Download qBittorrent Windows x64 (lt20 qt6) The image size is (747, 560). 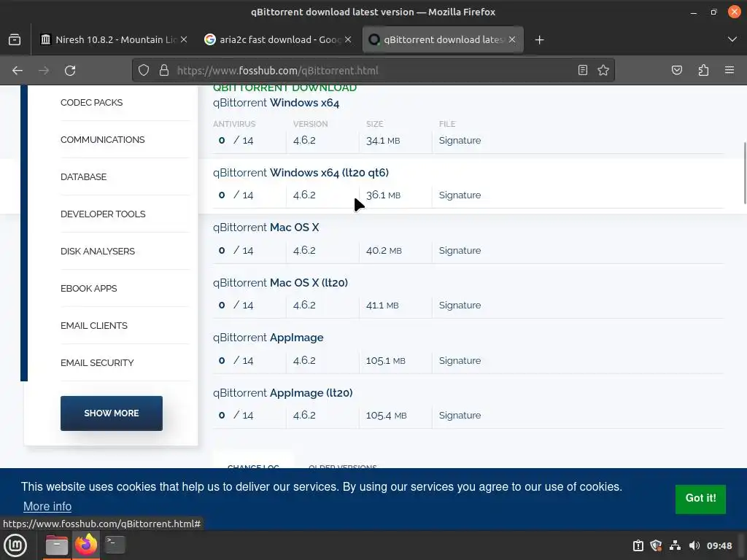pyautogui.click(x=301, y=172)
